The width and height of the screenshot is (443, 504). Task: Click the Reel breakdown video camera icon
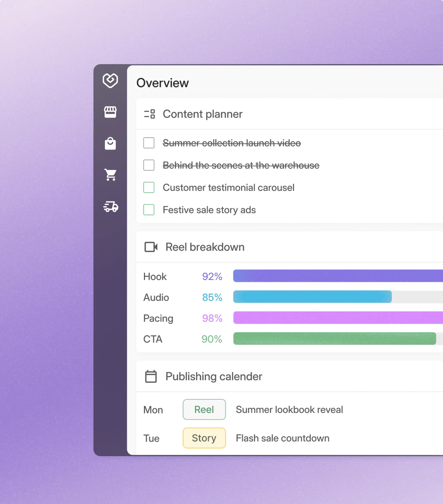pyautogui.click(x=151, y=247)
